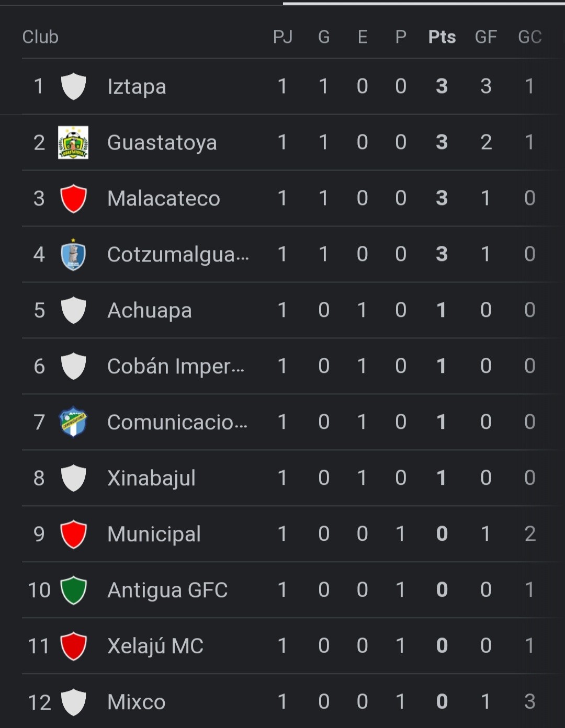Click the Guastatoya club crest icon
Screen dimensions: 565x728
(73, 142)
